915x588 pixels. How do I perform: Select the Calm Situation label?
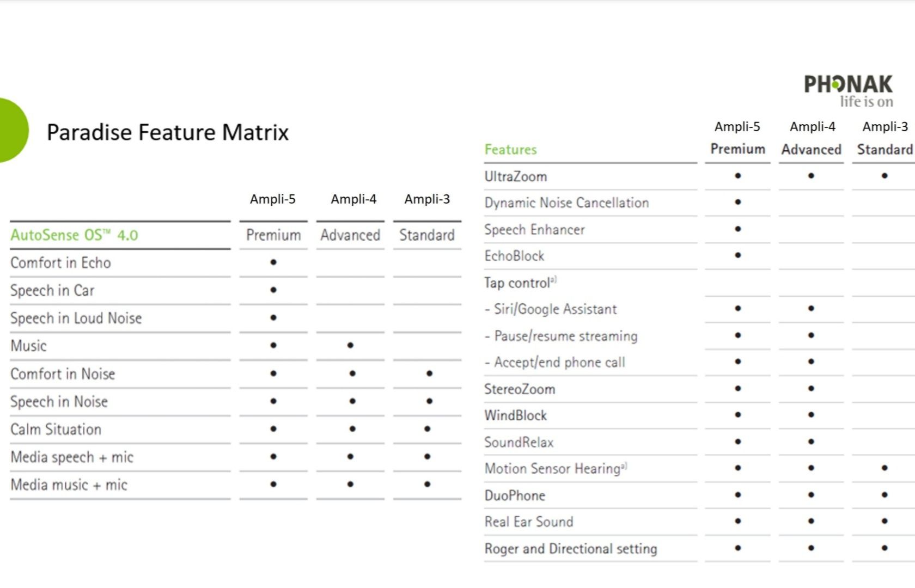[x=56, y=430]
